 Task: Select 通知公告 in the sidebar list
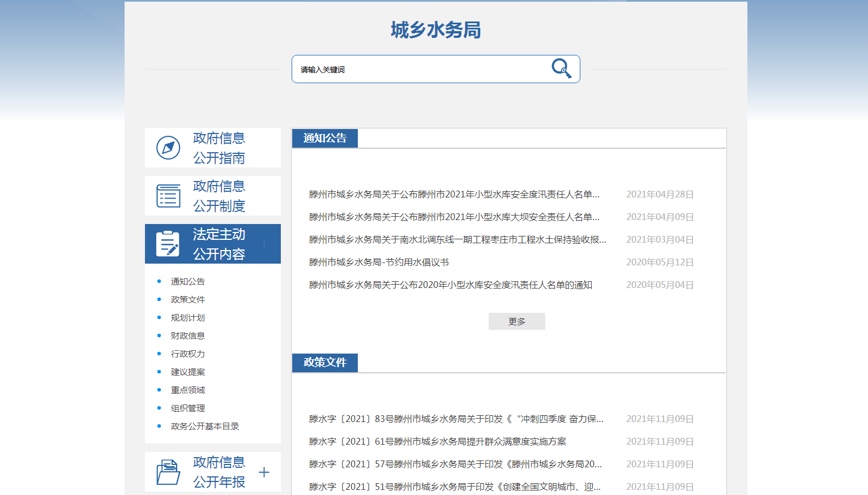pos(188,281)
